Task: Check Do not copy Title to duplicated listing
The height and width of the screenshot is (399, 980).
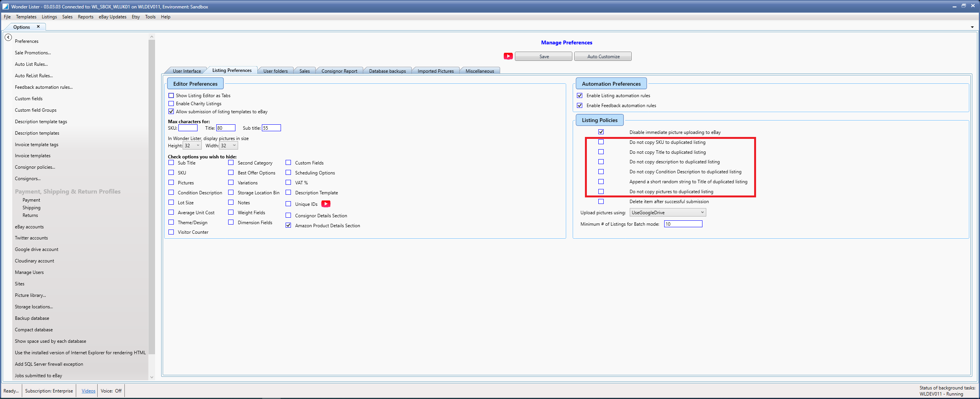Action: click(x=601, y=152)
